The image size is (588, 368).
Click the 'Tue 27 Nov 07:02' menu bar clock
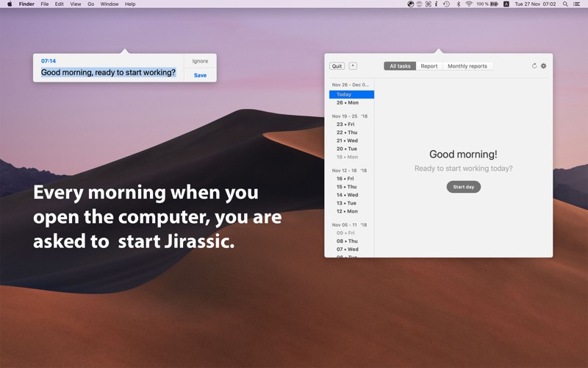click(x=535, y=4)
